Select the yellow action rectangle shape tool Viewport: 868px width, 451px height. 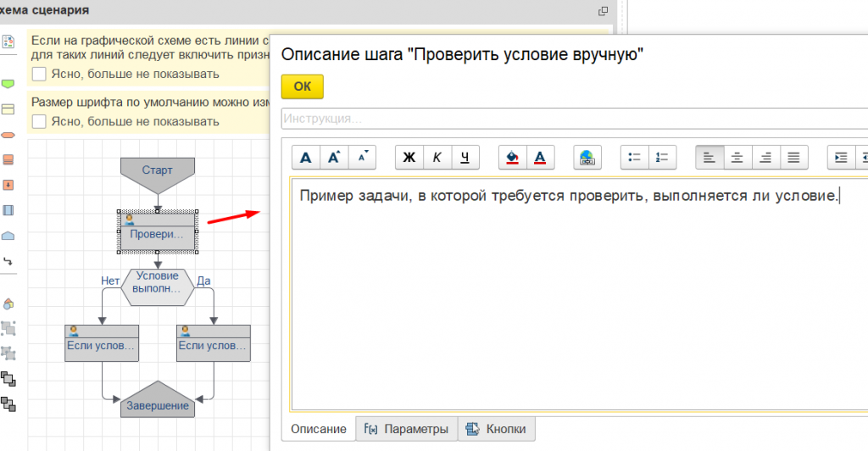tap(8, 109)
